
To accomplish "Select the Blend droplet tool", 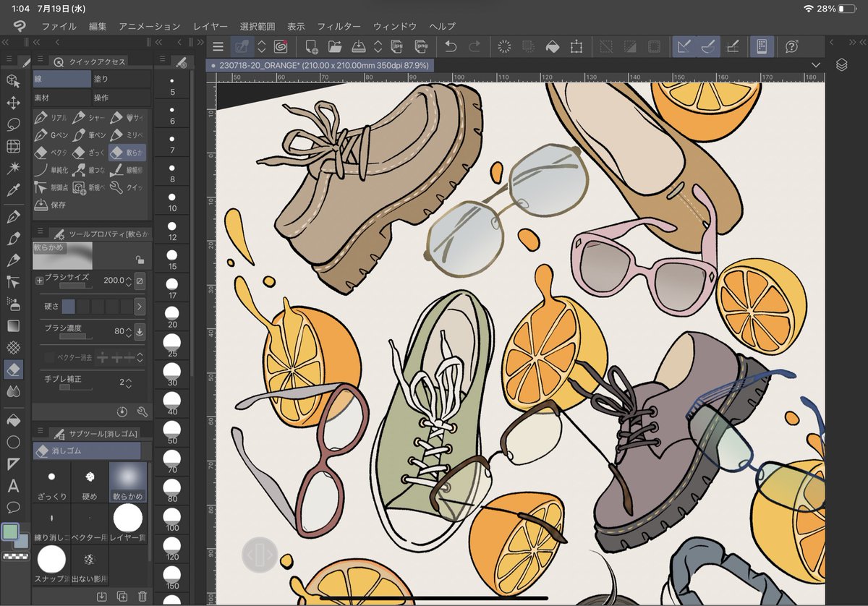I will tap(13, 391).
